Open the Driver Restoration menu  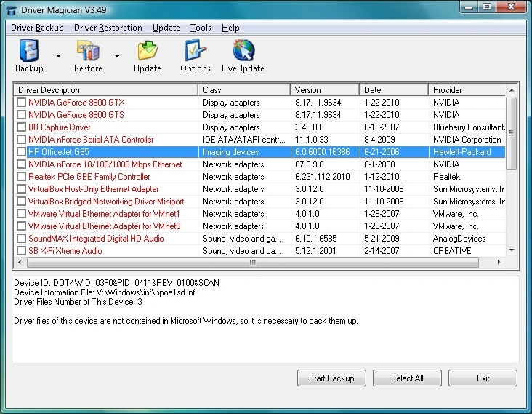[x=108, y=28]
